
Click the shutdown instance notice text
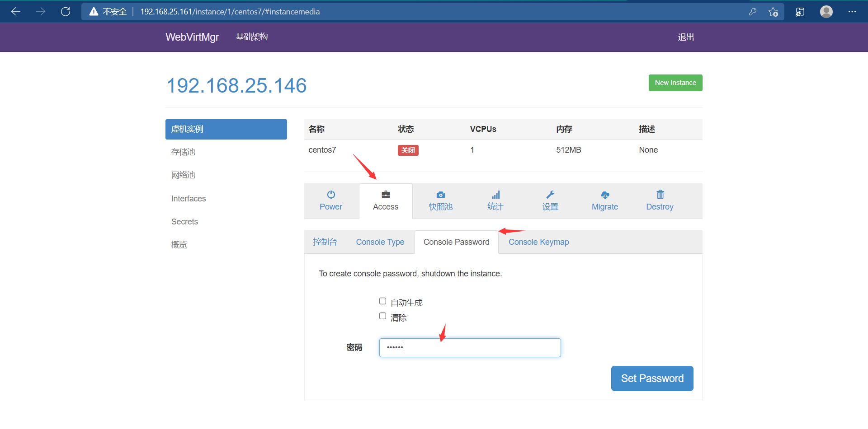click(x=410, y=274)
